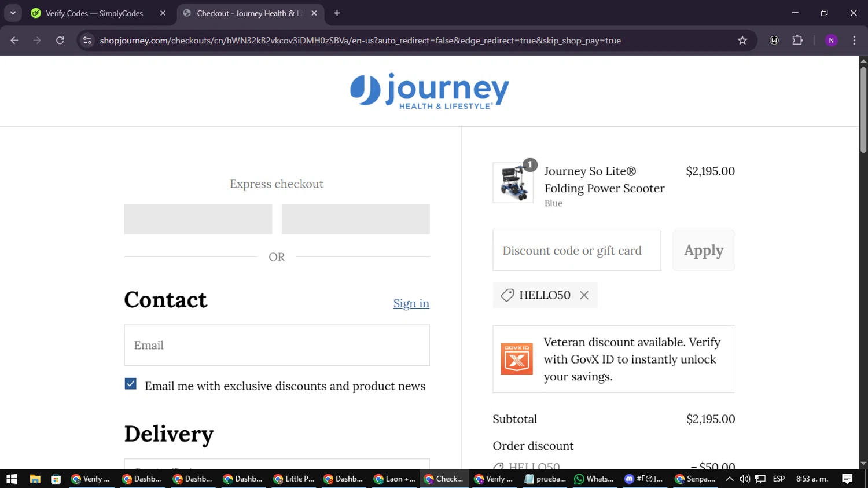
Task: Click the Apply discount button
Action: point(704,251)
